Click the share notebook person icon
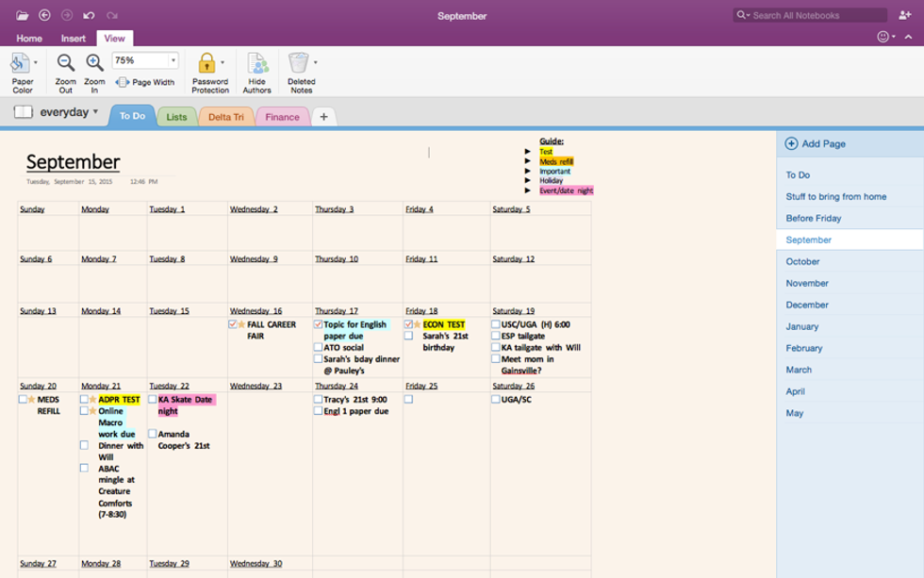Image resolution: width=924 pixels, height=578 pixels. pos(905,15)
